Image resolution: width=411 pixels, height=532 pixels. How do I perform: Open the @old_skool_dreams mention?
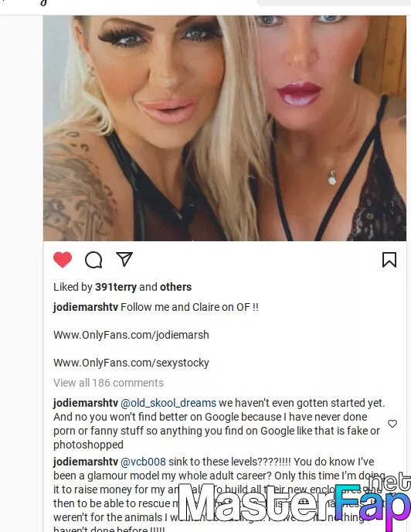click(168, 403)
